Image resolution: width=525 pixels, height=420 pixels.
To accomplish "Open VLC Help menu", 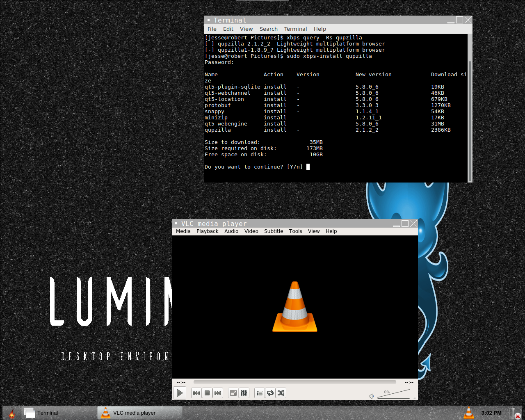I will click(331, 231).
